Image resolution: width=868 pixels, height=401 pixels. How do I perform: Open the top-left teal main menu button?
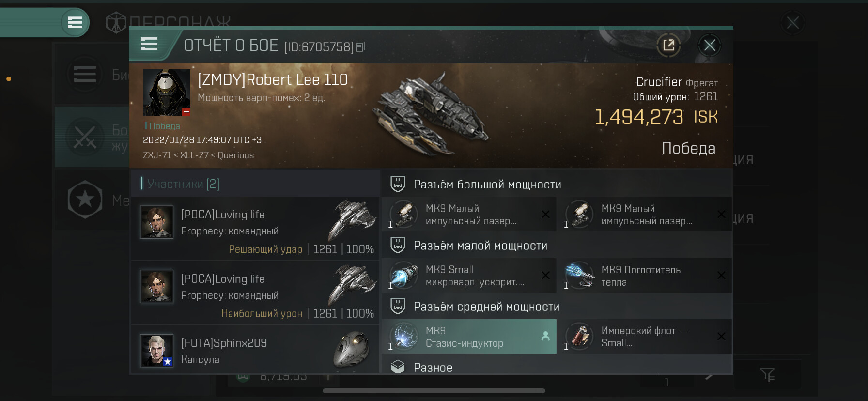75,22
